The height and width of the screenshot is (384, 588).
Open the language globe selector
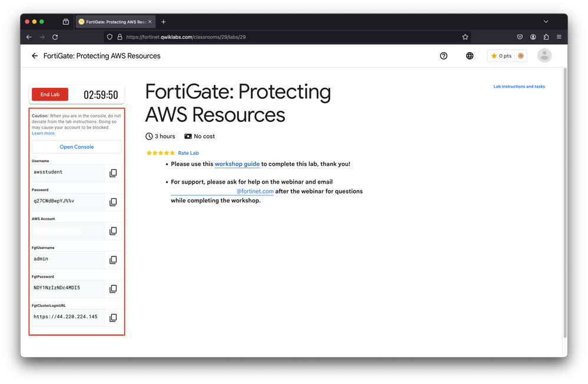(470, 56)
